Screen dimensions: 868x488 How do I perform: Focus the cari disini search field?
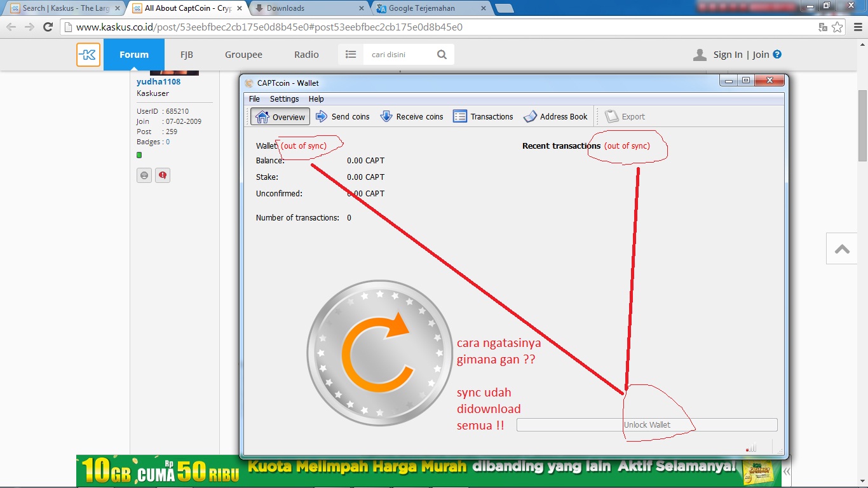pos(399,55)
